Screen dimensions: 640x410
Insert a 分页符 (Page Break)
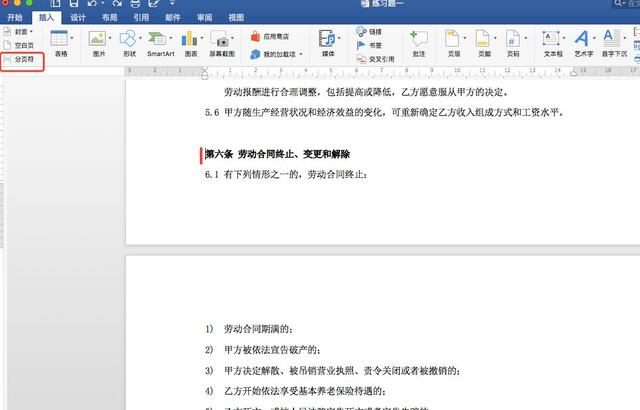pyautogui.click(x=19, y=59)
